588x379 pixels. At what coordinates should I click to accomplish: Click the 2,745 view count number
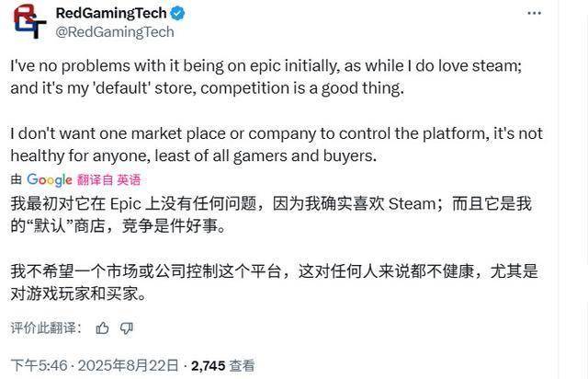coord(209,366)
